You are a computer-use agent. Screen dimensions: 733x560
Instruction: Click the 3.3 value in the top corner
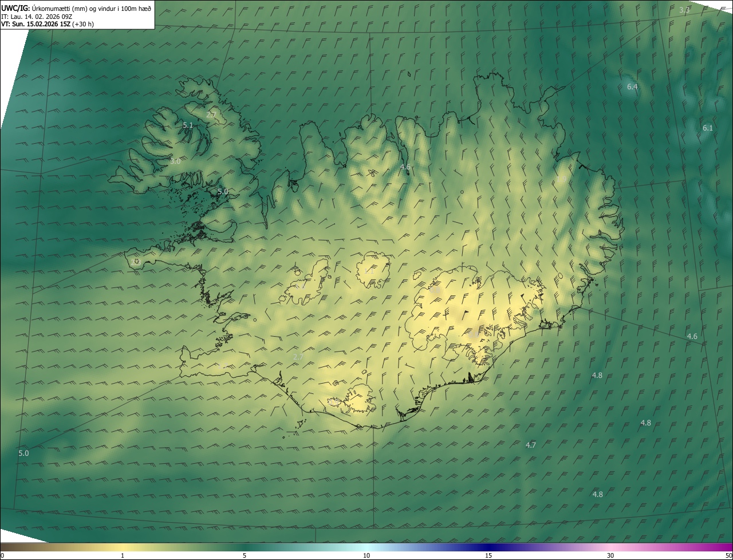pos(684,10)
